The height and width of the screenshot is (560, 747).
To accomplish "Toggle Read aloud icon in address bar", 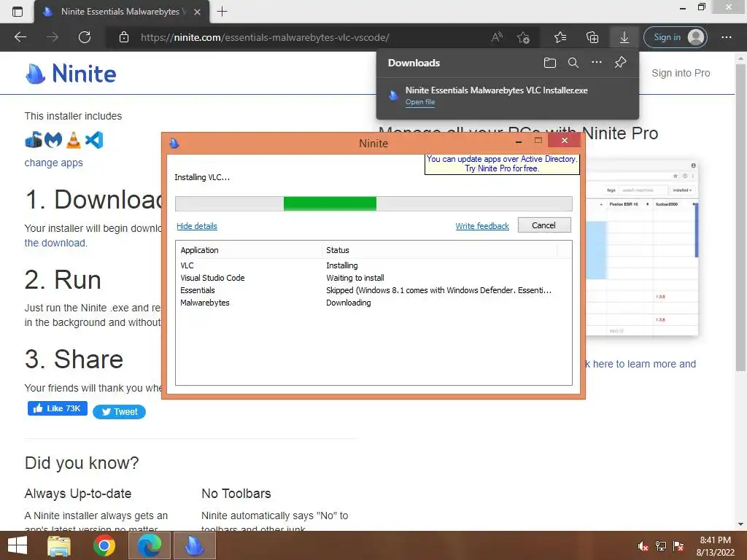I will pyautogui.click(x=497, y=37).
